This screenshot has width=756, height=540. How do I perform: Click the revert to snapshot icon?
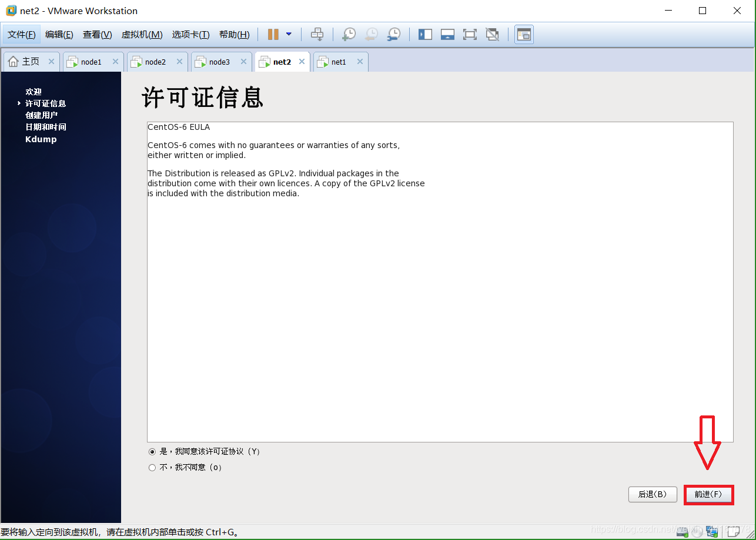372,34
